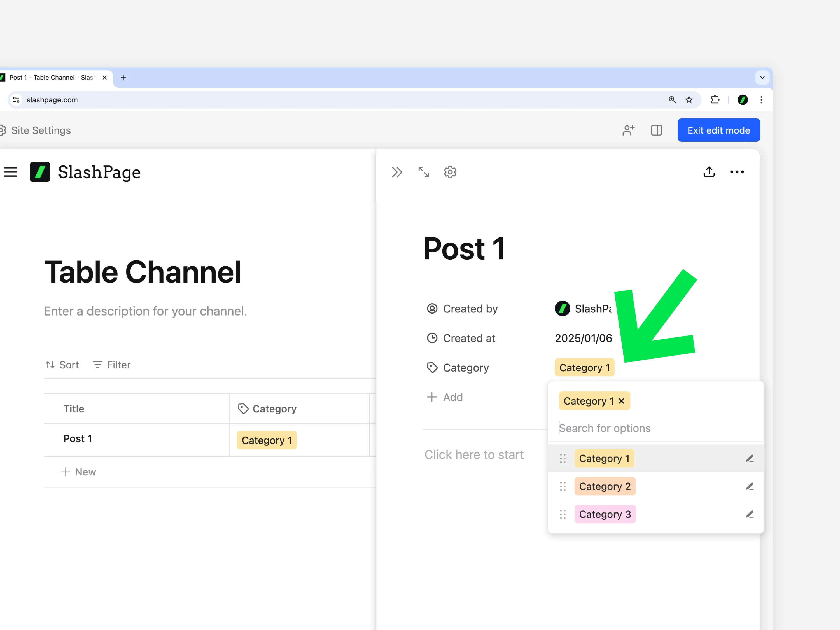Screen dimensions: 840x630
Task: Open the post's more options menu
Action: tap(737, 172)
